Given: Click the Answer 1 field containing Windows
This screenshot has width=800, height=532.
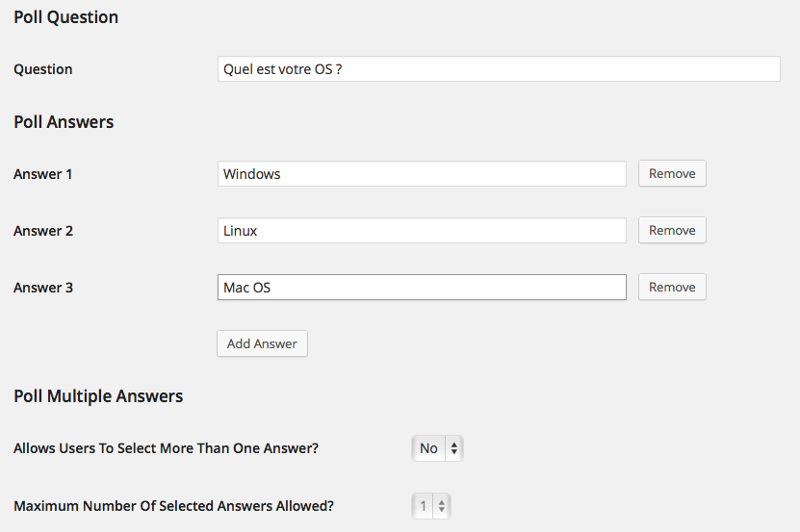Looking at the screenshot, I should click(x=422, y=174).
